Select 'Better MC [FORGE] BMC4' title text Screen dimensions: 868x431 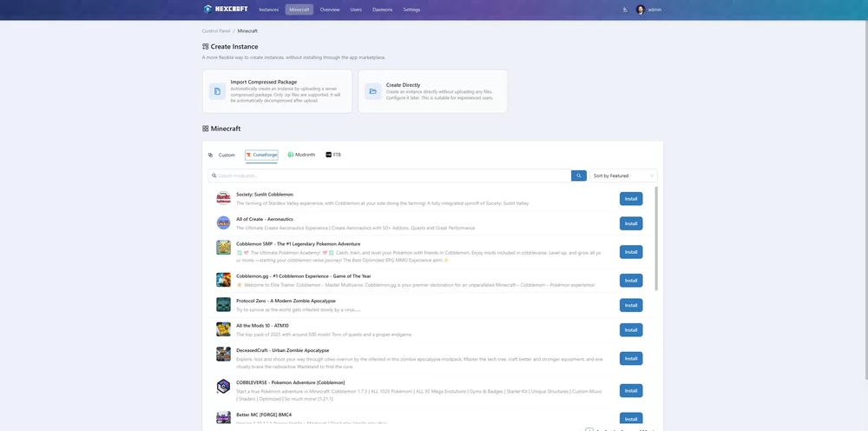click(x=264, y=414)
